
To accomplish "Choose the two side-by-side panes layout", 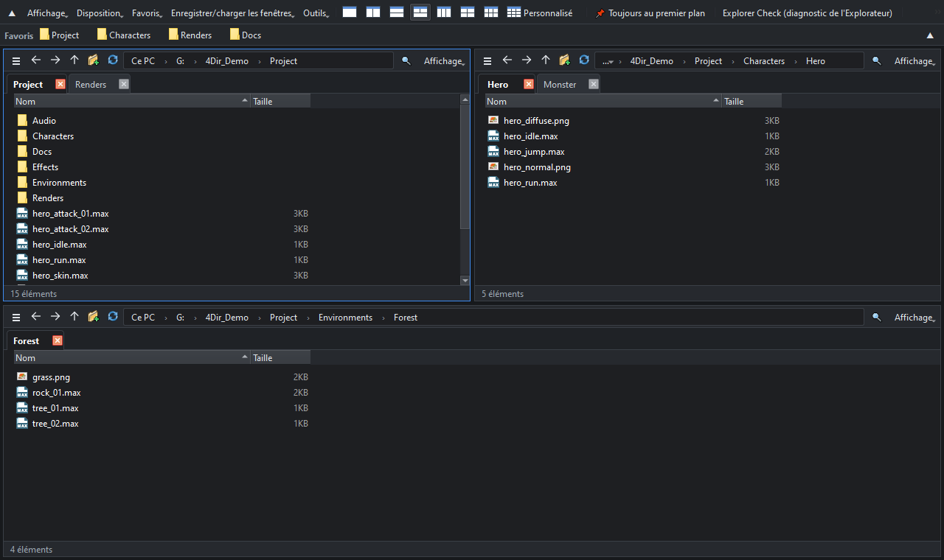I will [373, 13].
